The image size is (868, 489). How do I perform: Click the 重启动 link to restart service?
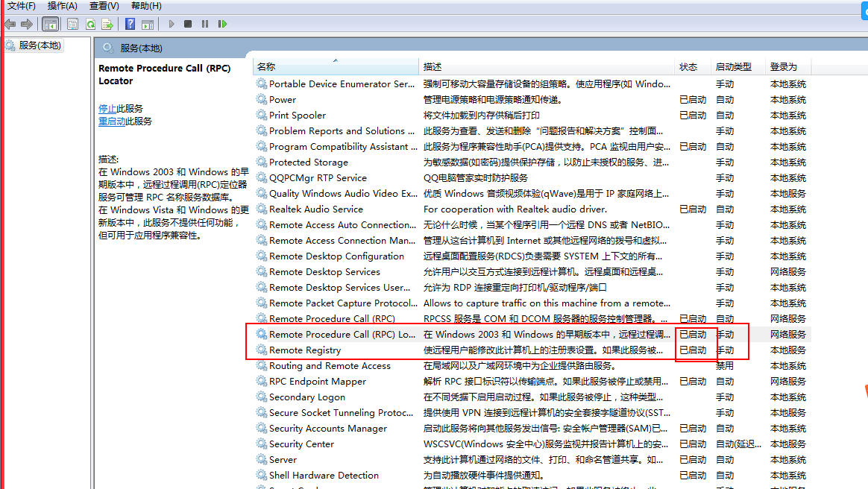[112, 122]
